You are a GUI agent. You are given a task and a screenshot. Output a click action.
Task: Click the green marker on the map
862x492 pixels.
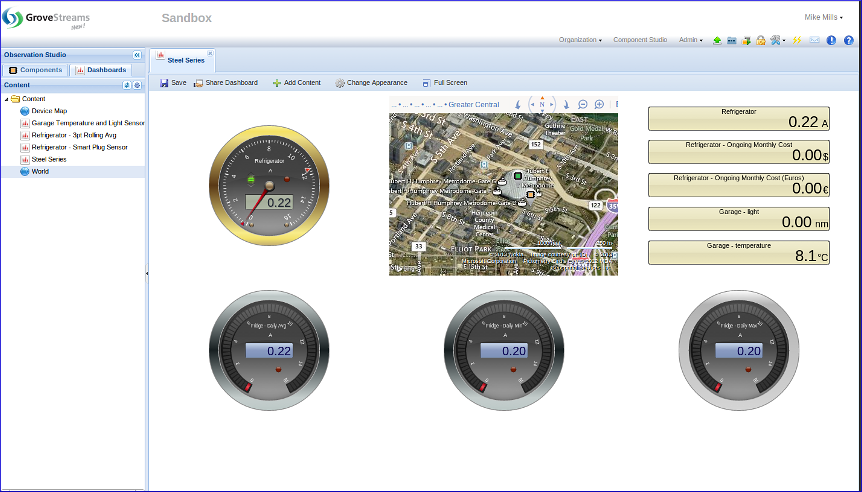517,176
